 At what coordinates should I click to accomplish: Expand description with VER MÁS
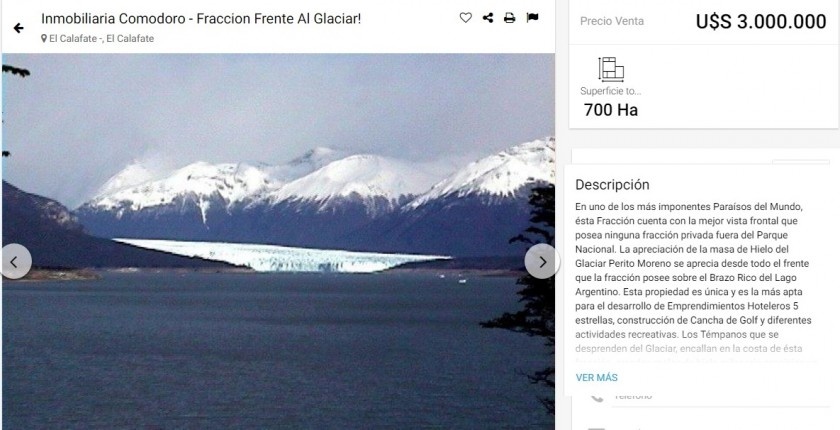point(596,378)
